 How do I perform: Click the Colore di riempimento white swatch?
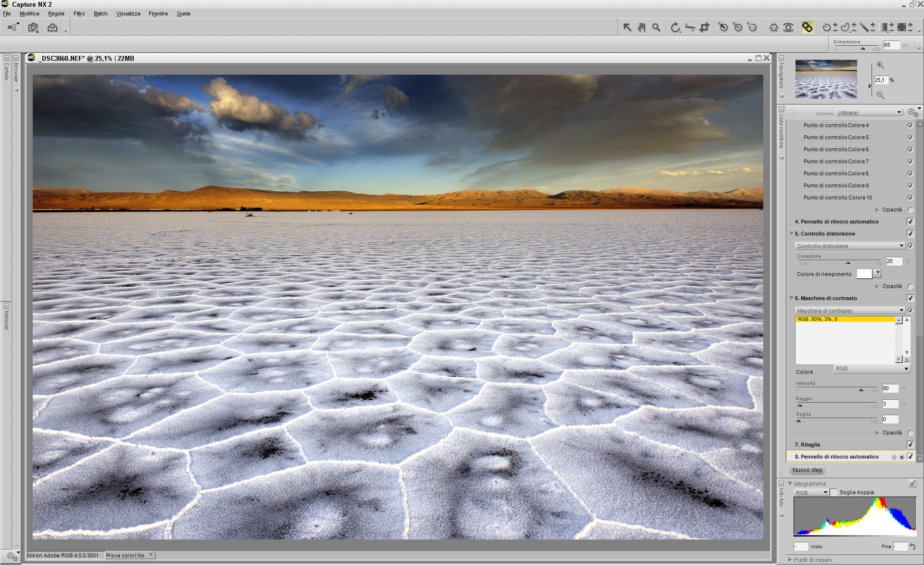pos(864,274)
